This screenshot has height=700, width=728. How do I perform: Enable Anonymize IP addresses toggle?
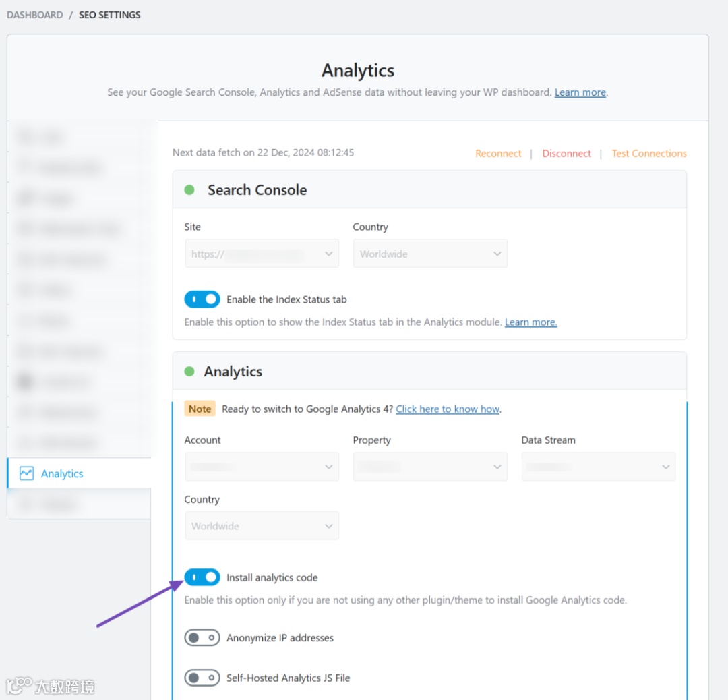coord(202,637)
